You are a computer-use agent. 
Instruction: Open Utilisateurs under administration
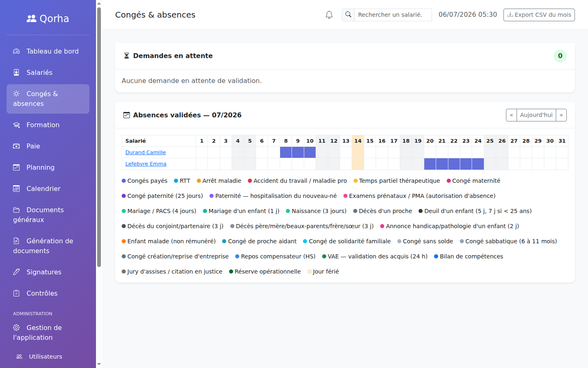(x=48, y=357)
